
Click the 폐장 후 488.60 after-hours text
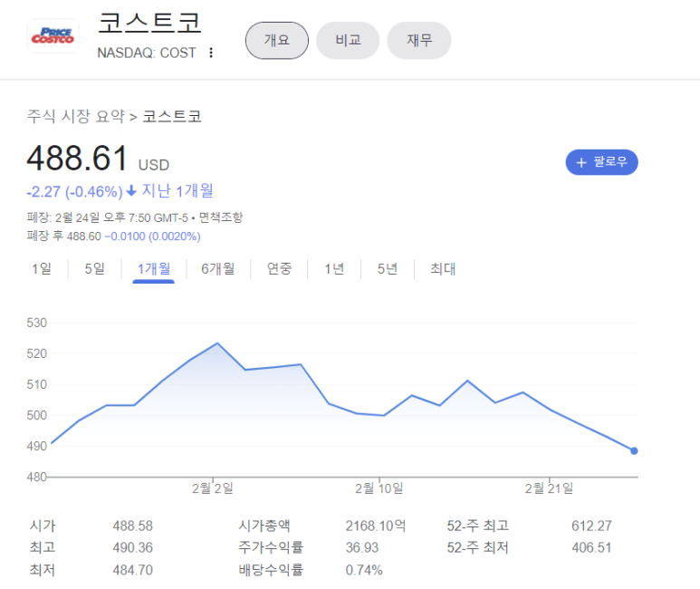click(x=63, y=236)
